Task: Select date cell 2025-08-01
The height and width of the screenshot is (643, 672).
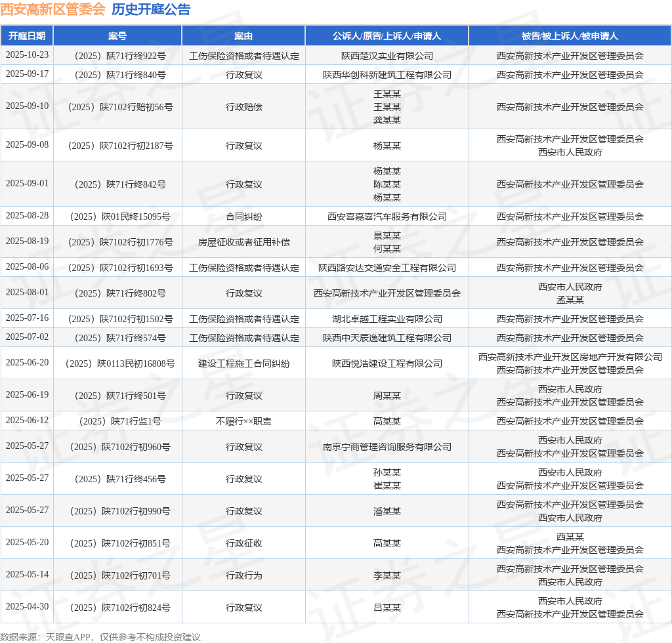Action: click(27, 292)
